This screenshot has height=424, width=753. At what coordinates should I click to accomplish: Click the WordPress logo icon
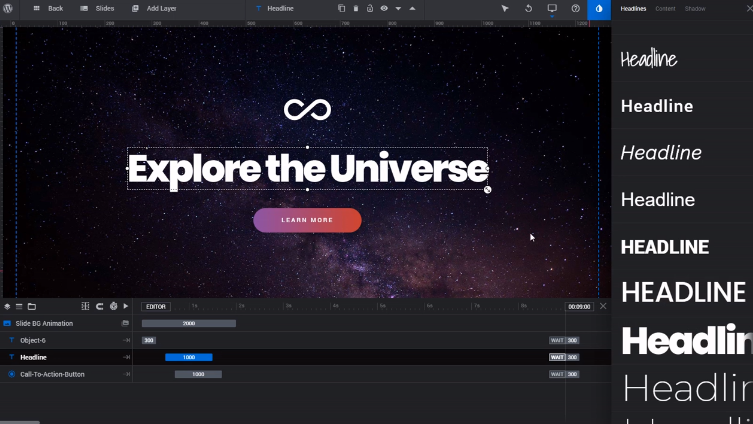(x=8, y=8)
